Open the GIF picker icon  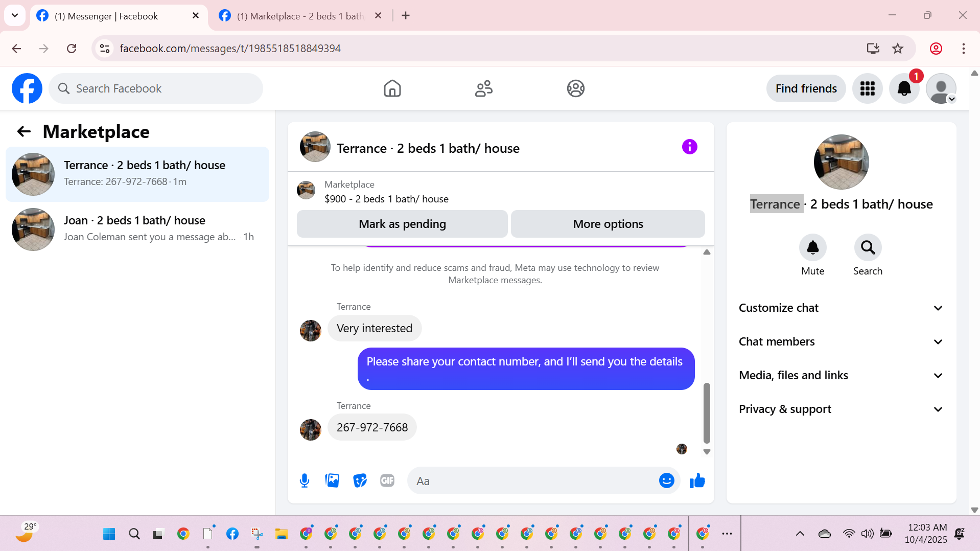[387, 480]
